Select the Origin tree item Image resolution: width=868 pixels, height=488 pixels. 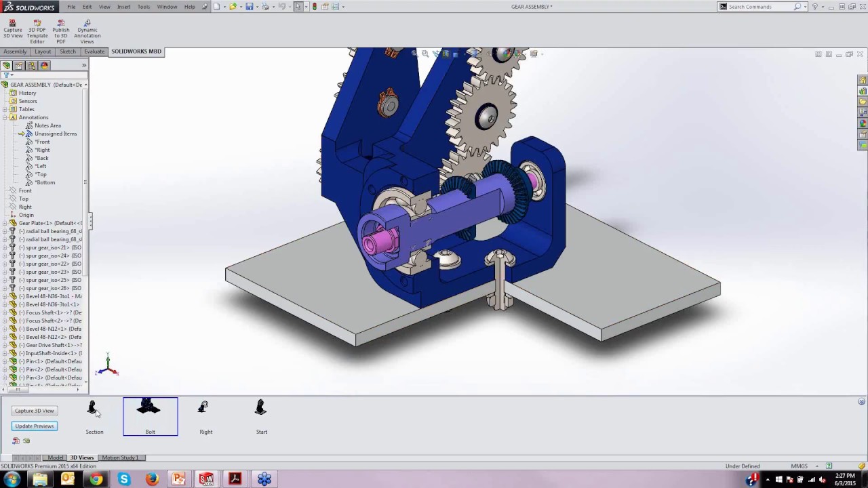pos(26,215)
